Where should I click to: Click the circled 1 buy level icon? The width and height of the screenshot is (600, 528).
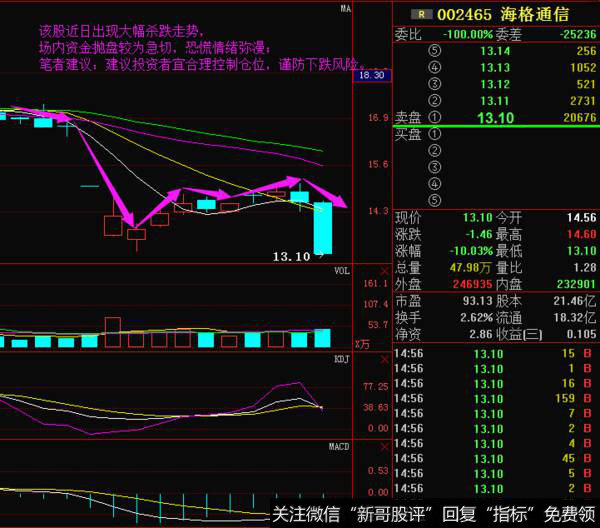435,134
